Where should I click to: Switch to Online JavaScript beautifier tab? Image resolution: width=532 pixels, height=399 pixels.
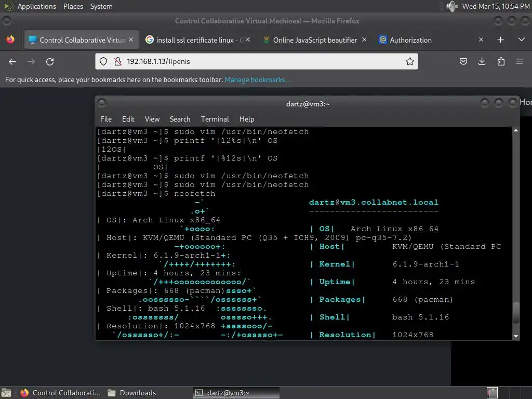(x=314, y=39)
